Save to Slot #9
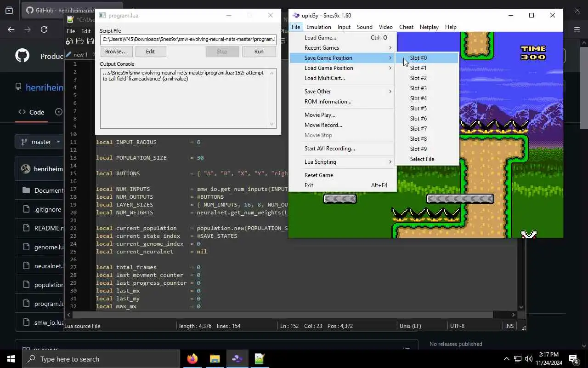The width and height of the screenshot is (588, 368). pos(427,149)
